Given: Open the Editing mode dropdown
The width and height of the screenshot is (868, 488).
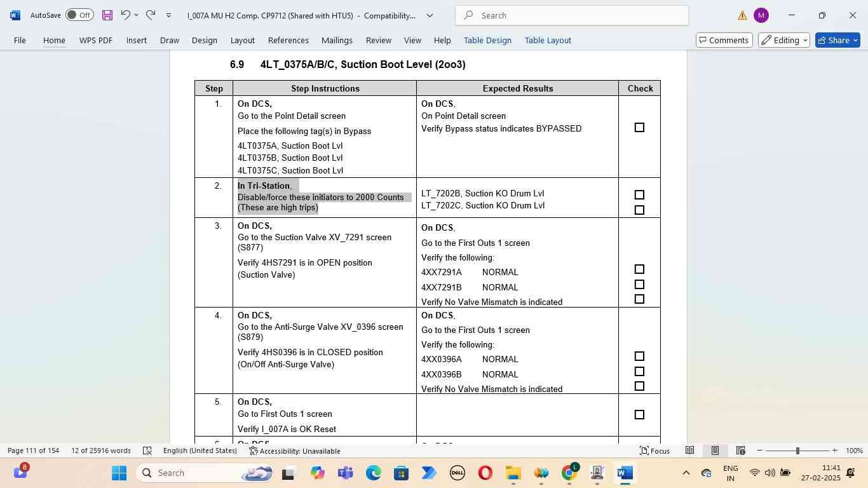Looking at the screenshot, I should 784,40.
